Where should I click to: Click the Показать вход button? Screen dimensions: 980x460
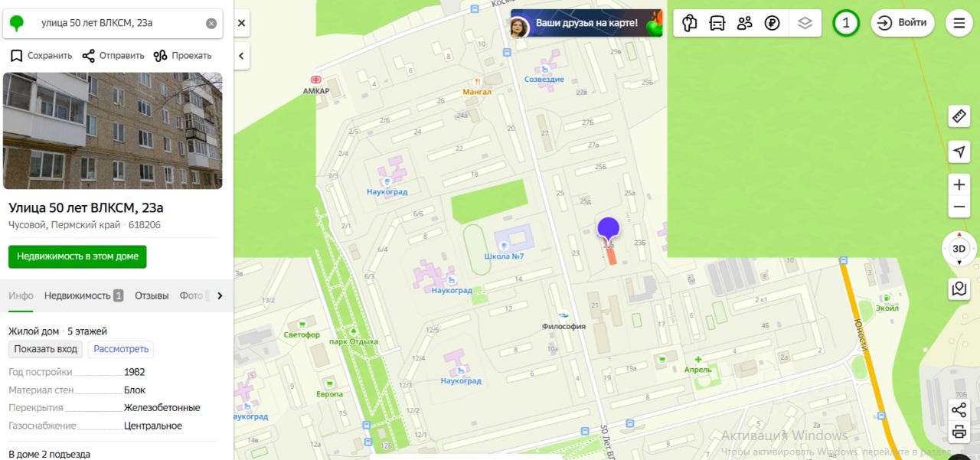coord(46,349)
